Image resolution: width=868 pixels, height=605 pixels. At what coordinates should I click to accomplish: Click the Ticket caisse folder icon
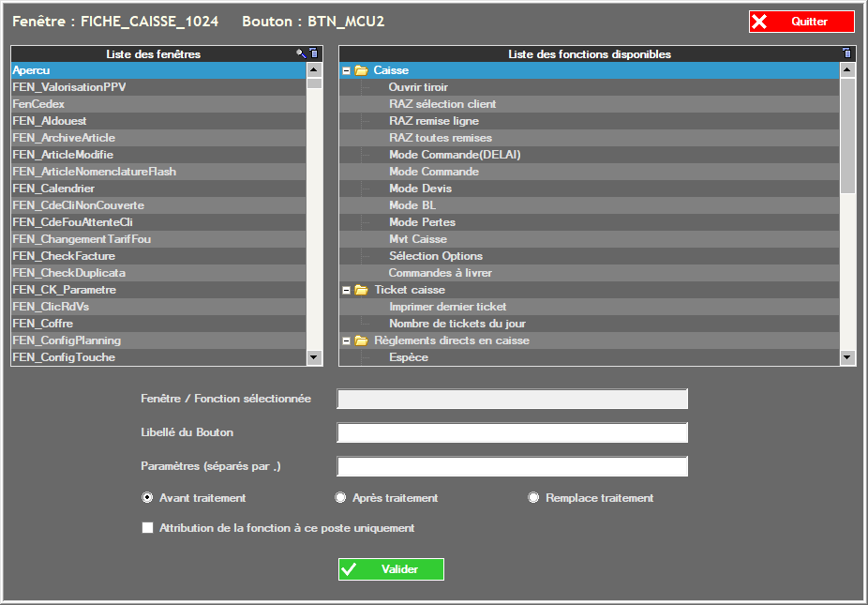tap(361, 290)
